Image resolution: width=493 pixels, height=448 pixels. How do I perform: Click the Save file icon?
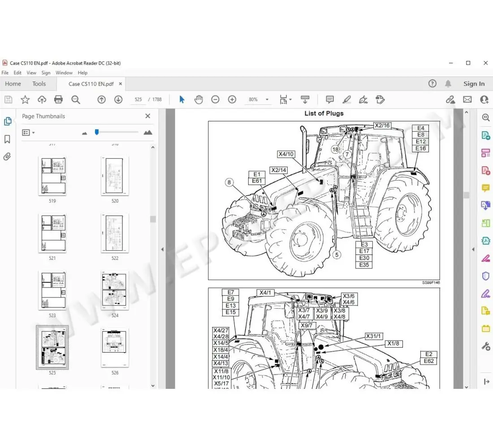pyautogui.click(x=9, y=99)
